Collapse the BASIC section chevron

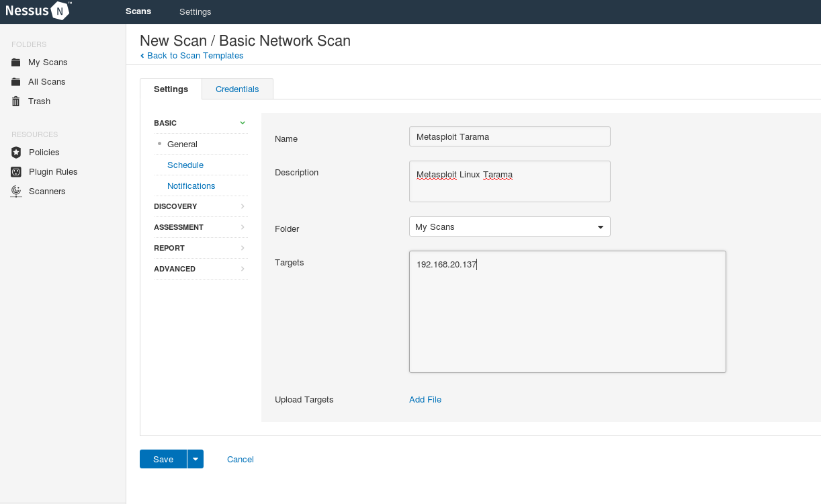243,123
